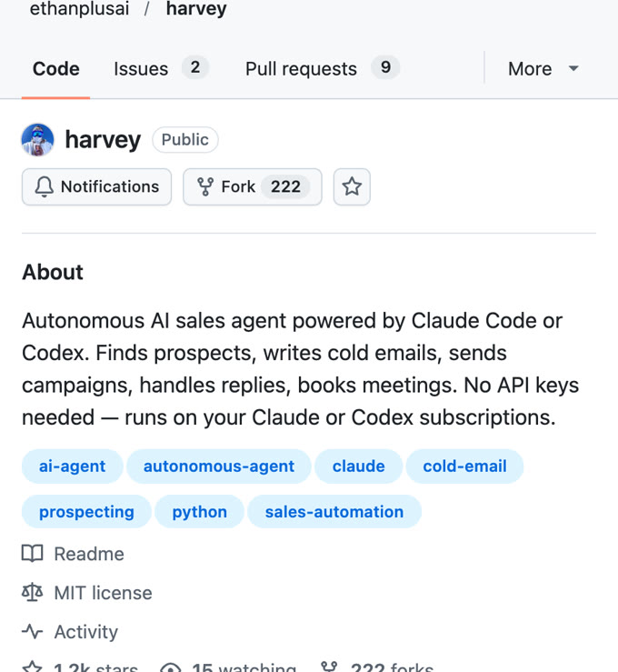Image resolution: width=618 pixels, height=672 pixels.
Task: Select the autonomous-agent topic tag
Action: coord(219,466)
